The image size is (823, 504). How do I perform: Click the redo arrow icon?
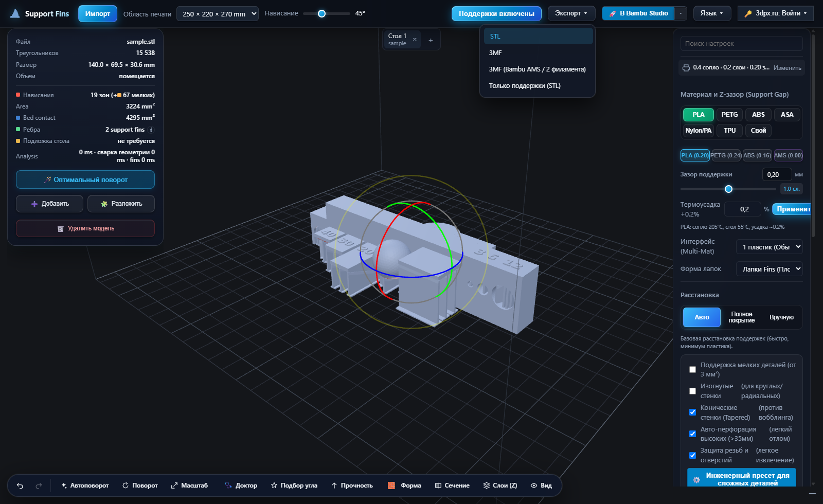tap(39, 485)
